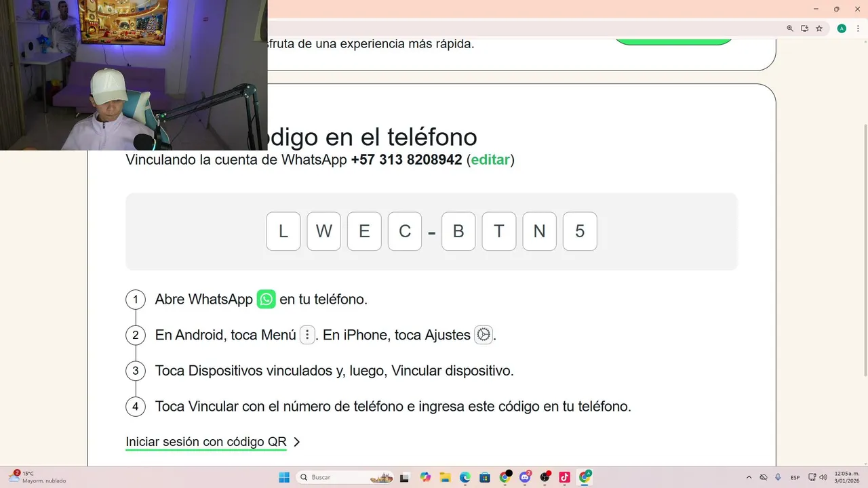The width and height of the screenshot is (868, 488).
Task: Open Microsoft Store from the taskbar
Action: (485, 477)
